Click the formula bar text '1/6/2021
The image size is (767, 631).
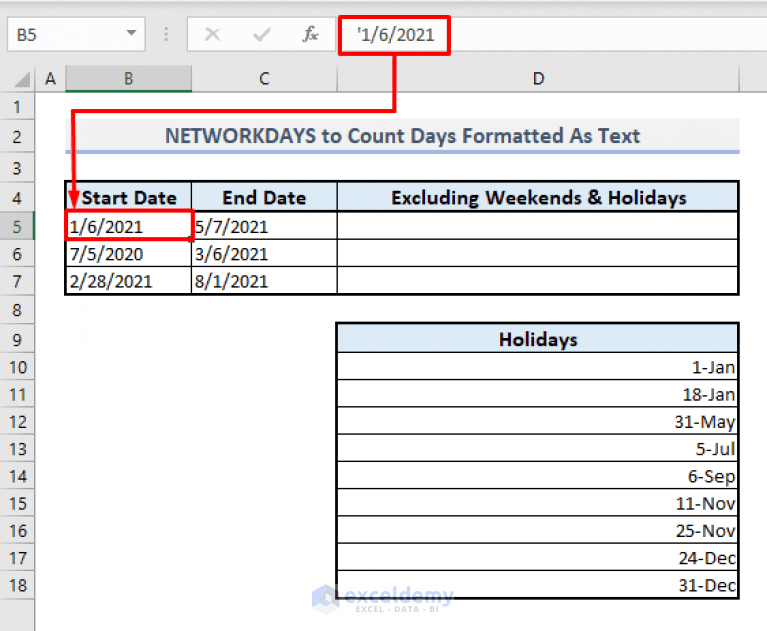(395, 35)
